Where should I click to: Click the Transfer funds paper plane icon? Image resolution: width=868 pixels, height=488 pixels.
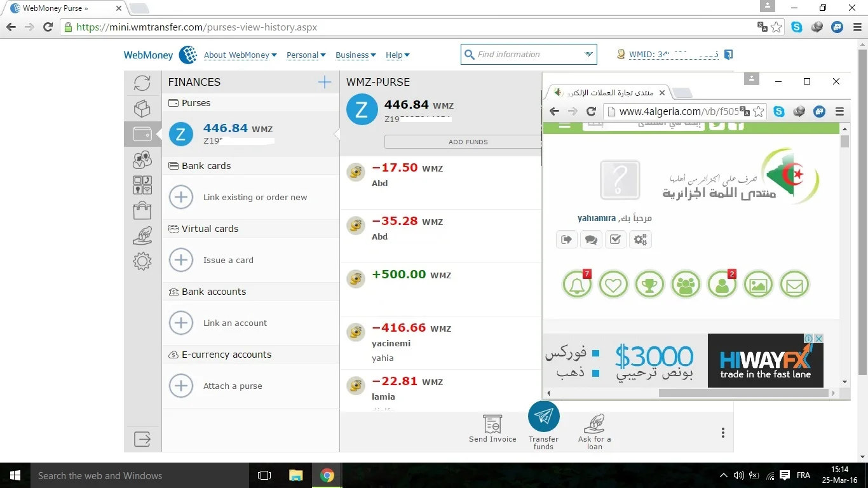543,416
